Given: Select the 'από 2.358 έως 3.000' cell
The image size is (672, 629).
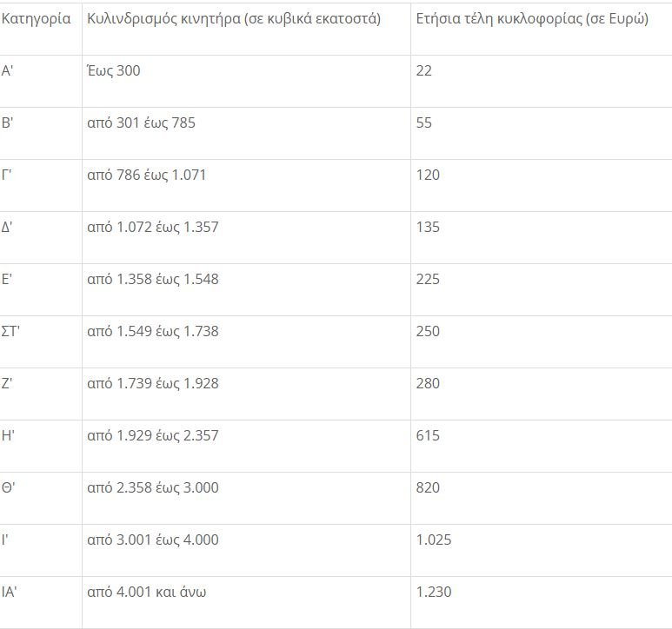Looking at the screenshot, I should 153,487.
